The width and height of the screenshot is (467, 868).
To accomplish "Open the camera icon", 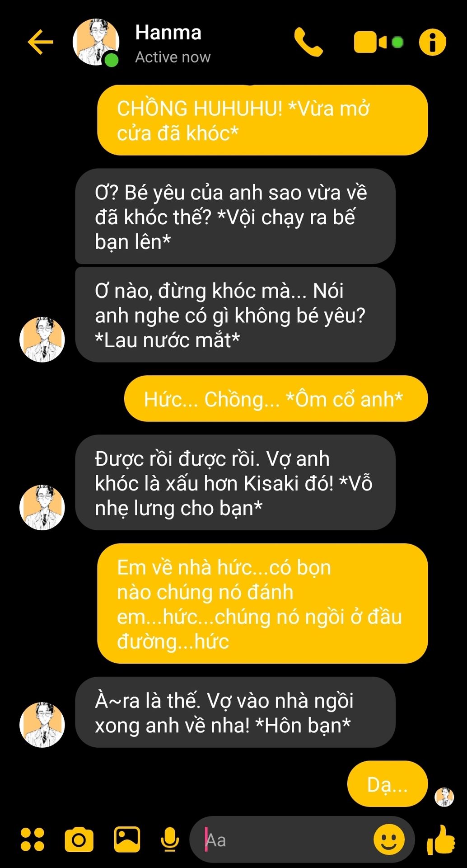I will coord(79,840).
